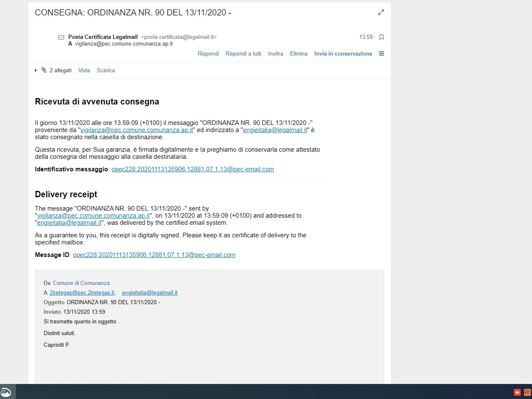Open the Identificativo messaggio link
This screenshot has height=399, width=532.
tap(193, 169)
